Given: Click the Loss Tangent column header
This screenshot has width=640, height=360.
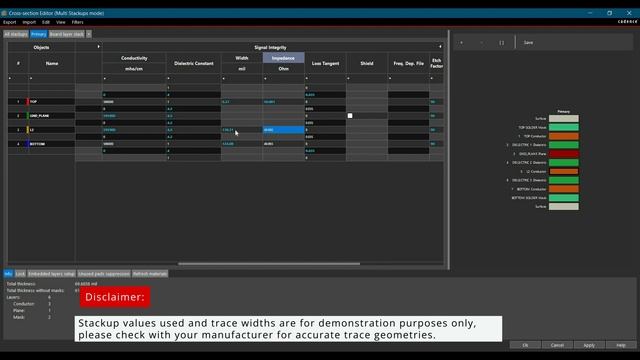Looking at the screenshot, I should [325, 63].
